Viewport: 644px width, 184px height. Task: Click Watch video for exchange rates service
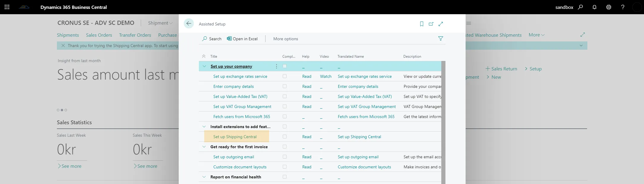(x=326, y=76)
